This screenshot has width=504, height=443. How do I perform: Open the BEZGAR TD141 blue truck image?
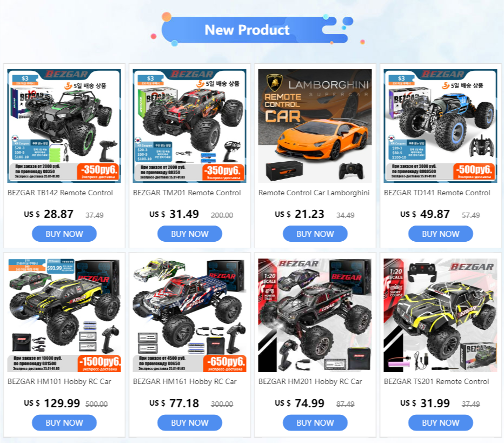[x=440, y=126]
